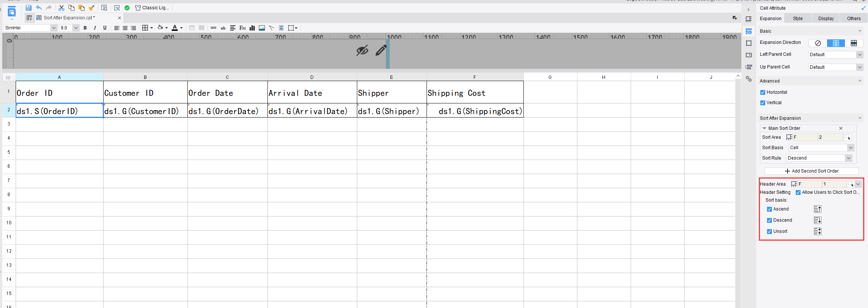Open the font color A dropdown arrow

tap(181, 28)
